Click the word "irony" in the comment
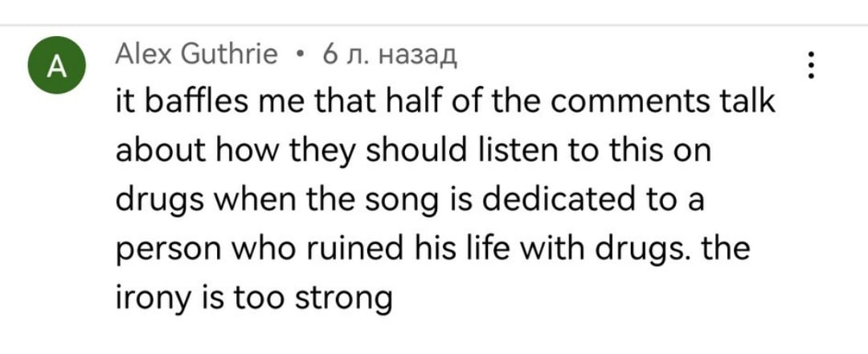The height and width of the screenshot is (354, 868). click(152, 299)
